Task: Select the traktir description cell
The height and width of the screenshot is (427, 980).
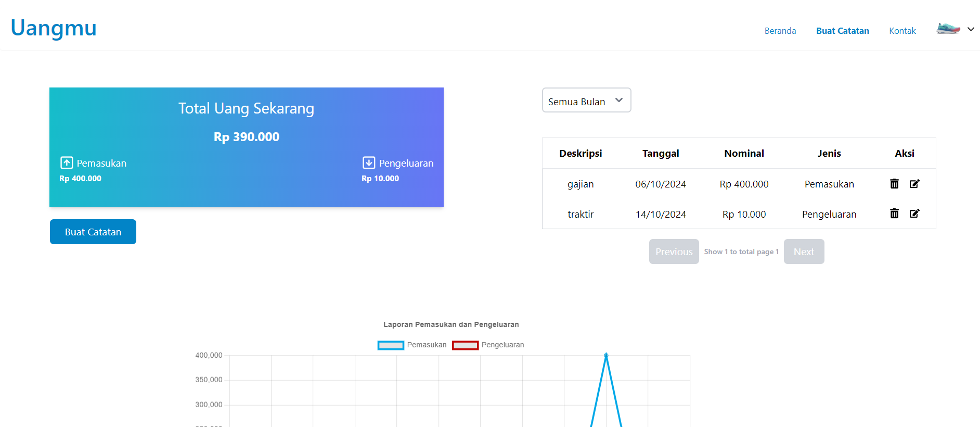Action: [x=581, y=214]
